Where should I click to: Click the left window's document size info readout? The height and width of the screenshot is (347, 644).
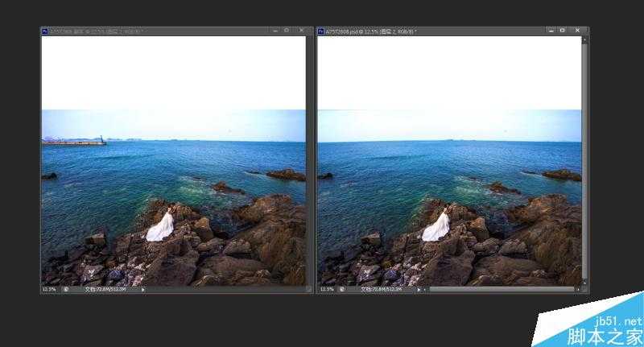coord(106,289)
